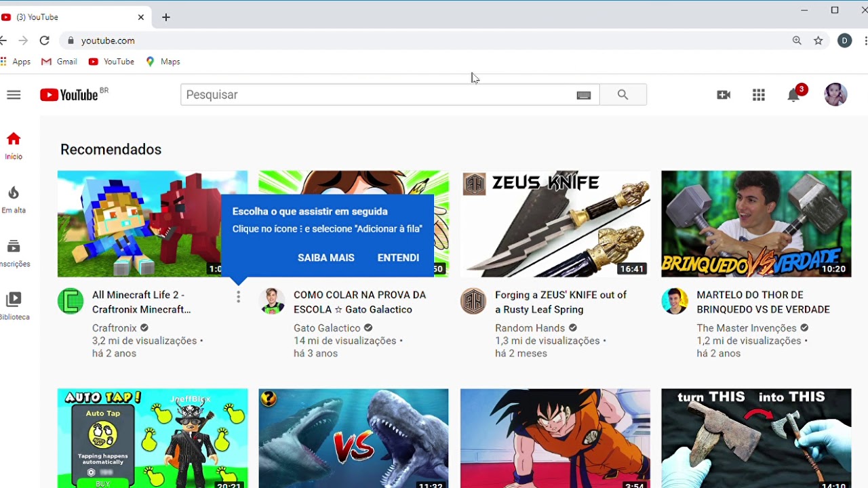Open Chrome zoom magnifier icon in address bar

pos(797,41)
